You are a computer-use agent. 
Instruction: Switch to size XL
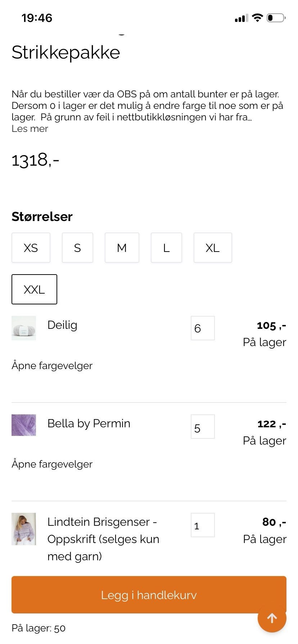(212, 248)
